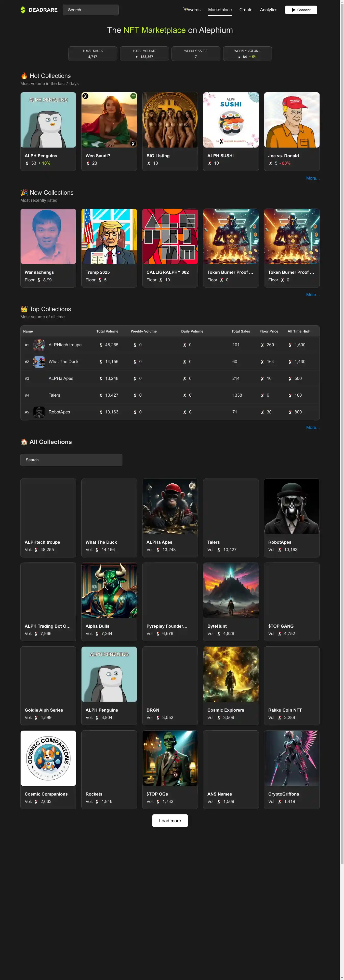Click the DEADRARE logo icon
The height and width of the screenshot is (980, 344).
[x=23, y=10]
